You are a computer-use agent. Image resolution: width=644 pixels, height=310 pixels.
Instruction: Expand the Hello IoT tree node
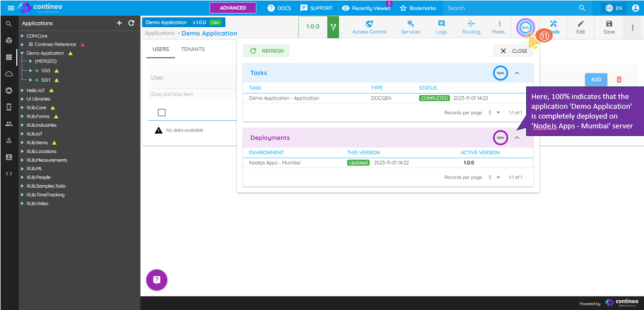pos(22,90)
